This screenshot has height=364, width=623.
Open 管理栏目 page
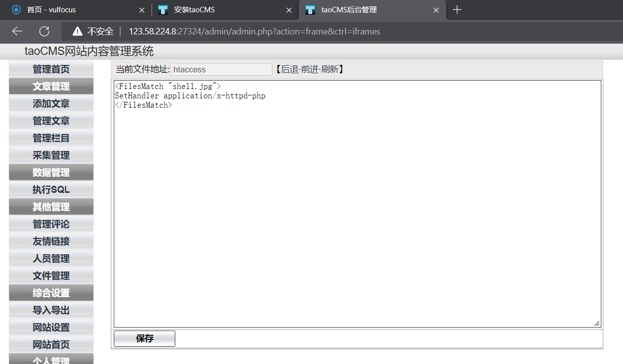coord(51,138)
